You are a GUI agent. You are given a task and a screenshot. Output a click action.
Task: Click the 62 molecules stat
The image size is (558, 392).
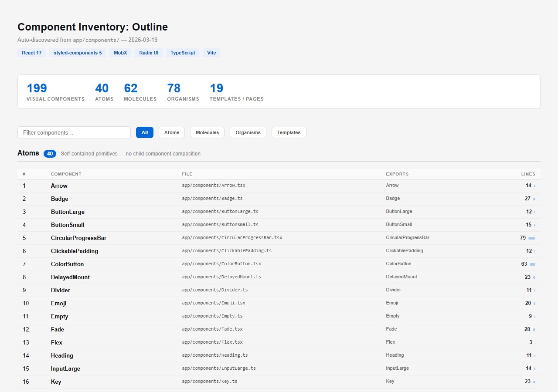pos(140,92)
